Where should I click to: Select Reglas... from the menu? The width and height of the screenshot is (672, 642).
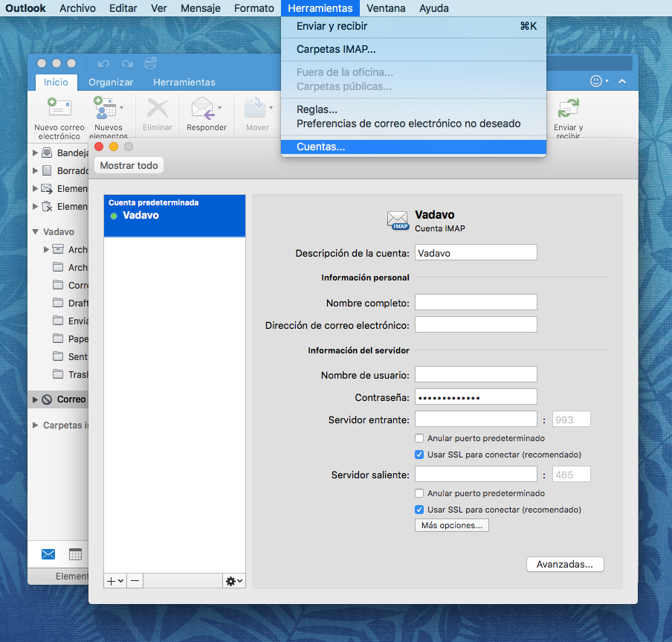point(413,109)
